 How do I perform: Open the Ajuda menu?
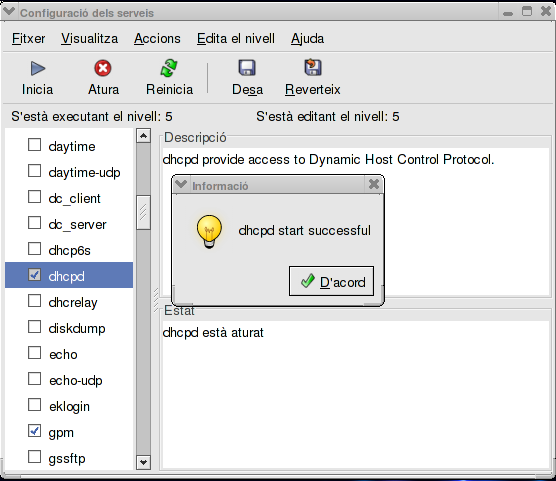tap(307, 38)
